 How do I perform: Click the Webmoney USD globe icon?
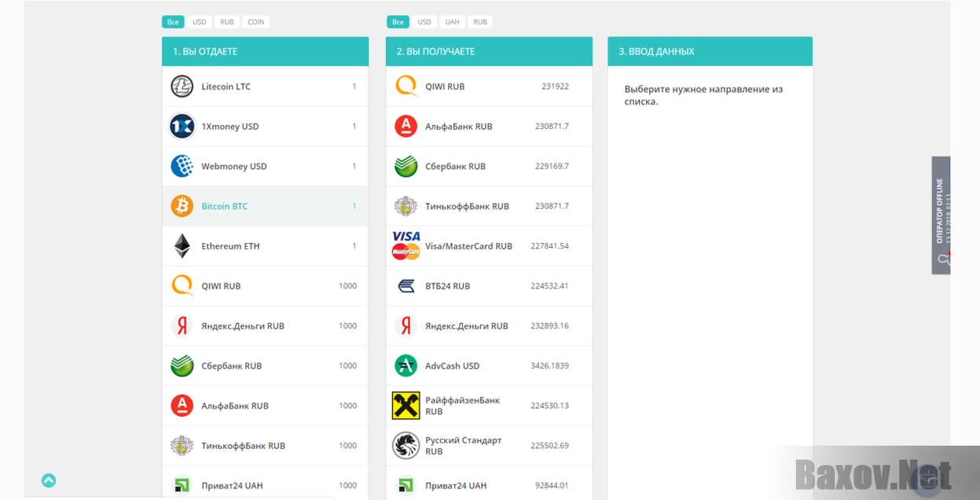point(182,166)
